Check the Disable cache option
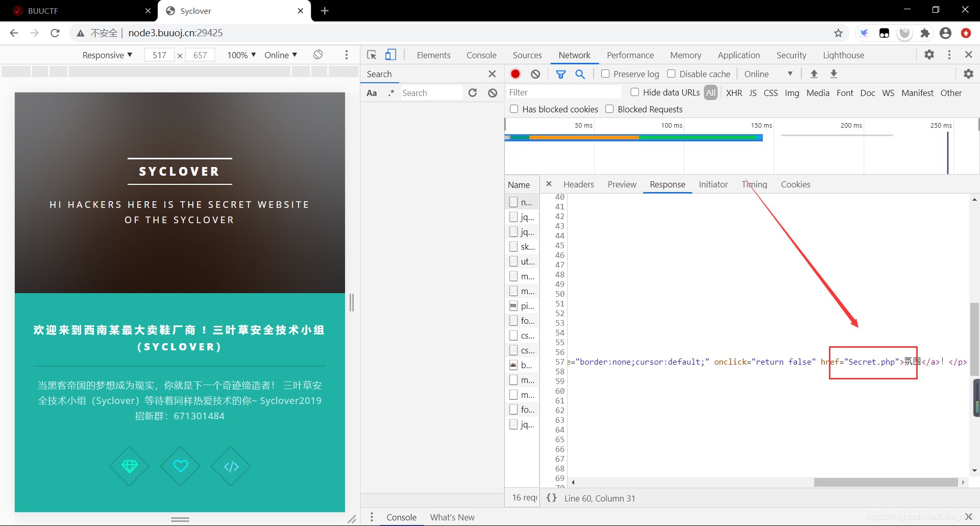 pos(671,74)
